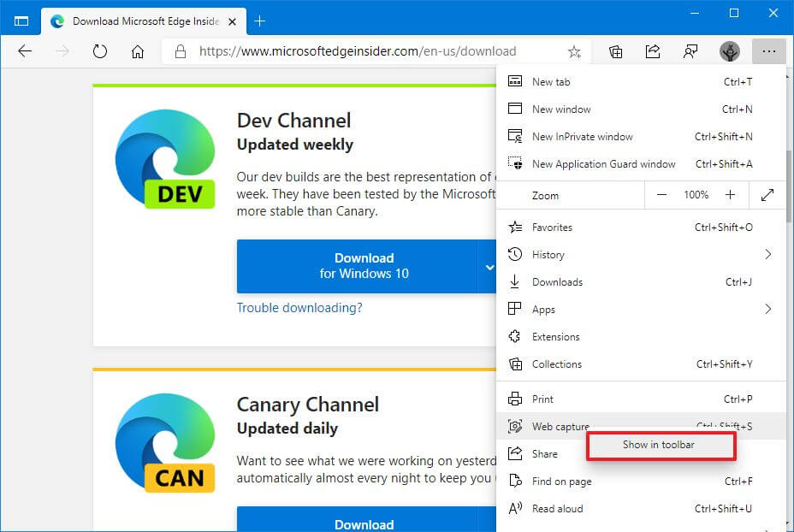Open Extensions from the menu
794x532 pixels.
641,337
